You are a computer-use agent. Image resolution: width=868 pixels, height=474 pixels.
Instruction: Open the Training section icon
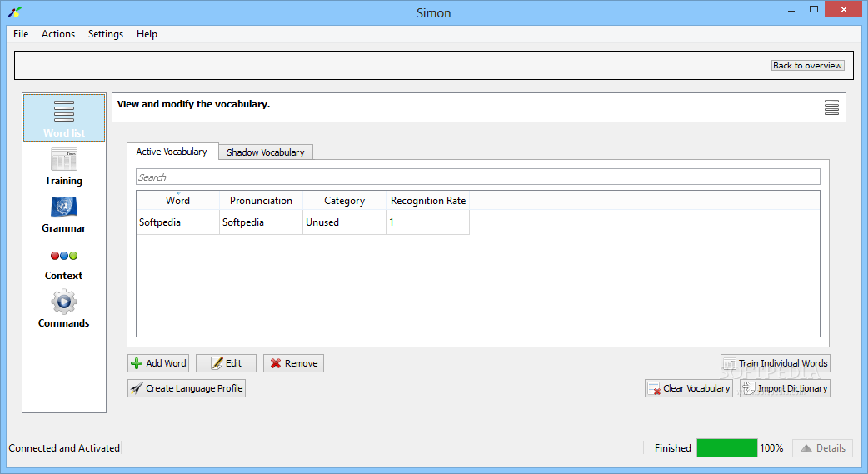tap(63, 159)
